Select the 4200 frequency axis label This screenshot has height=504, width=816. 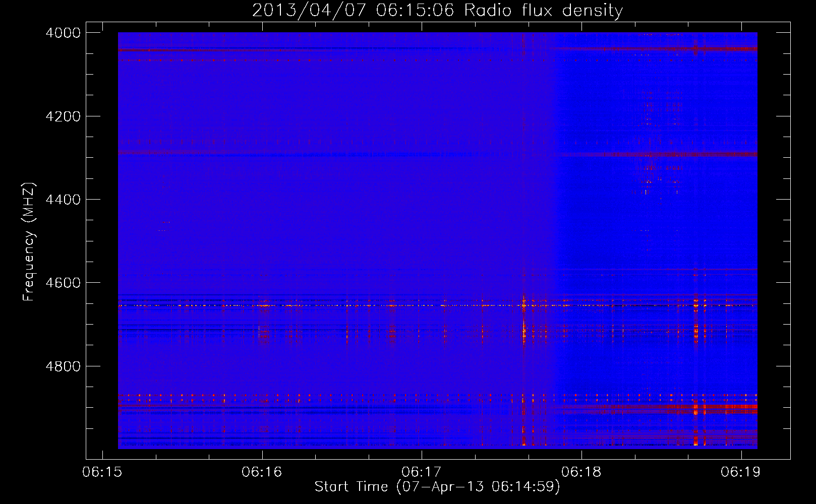(x=63, y=116)
